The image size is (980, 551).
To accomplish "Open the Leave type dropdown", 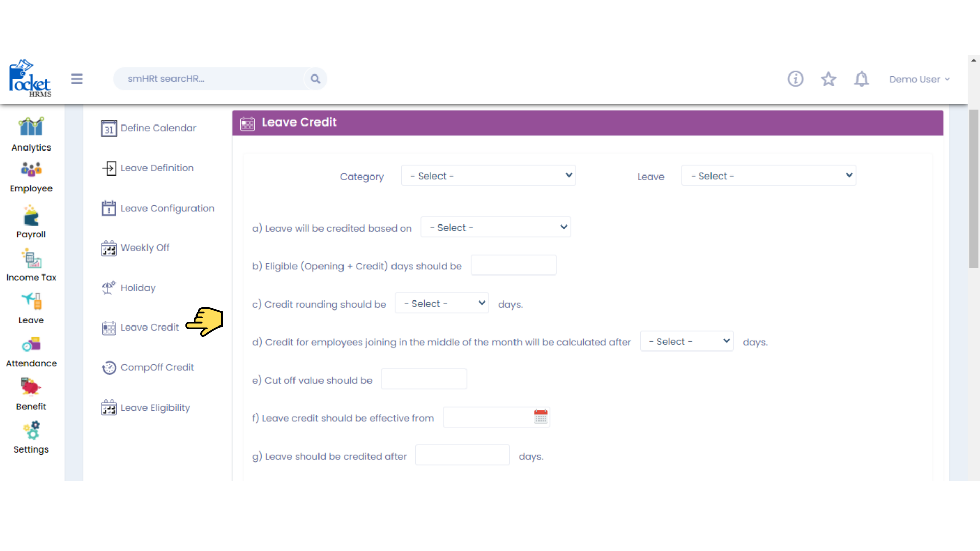I will (x=769, y=176).
